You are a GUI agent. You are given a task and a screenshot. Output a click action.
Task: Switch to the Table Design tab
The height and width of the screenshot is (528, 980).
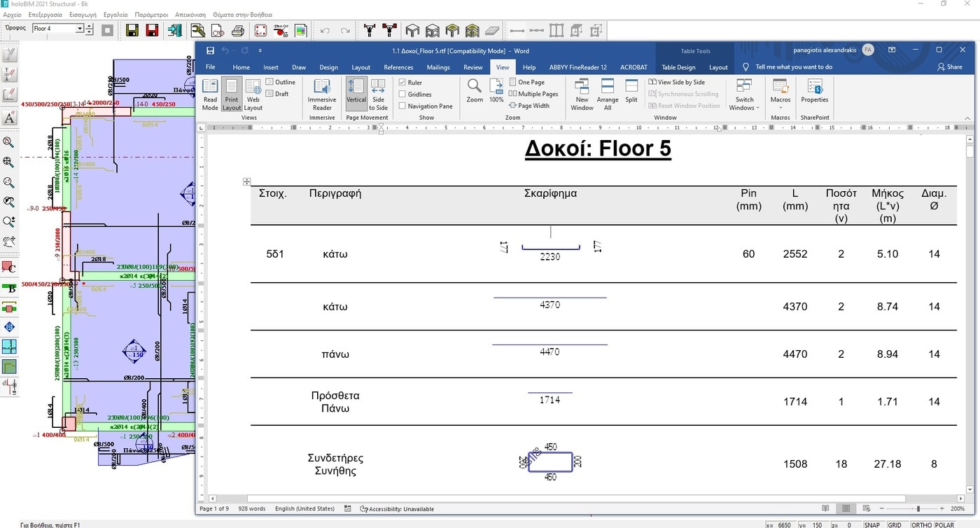click(678, 67)
